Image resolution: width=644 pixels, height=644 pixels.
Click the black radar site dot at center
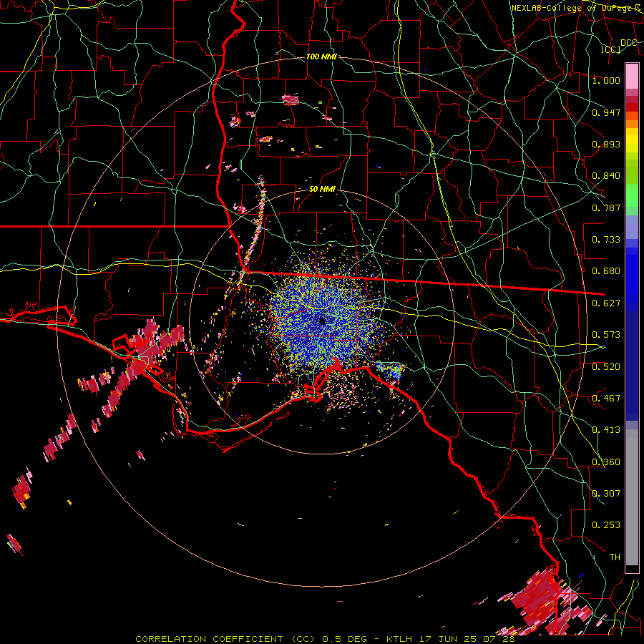click(x=322, y=321)
